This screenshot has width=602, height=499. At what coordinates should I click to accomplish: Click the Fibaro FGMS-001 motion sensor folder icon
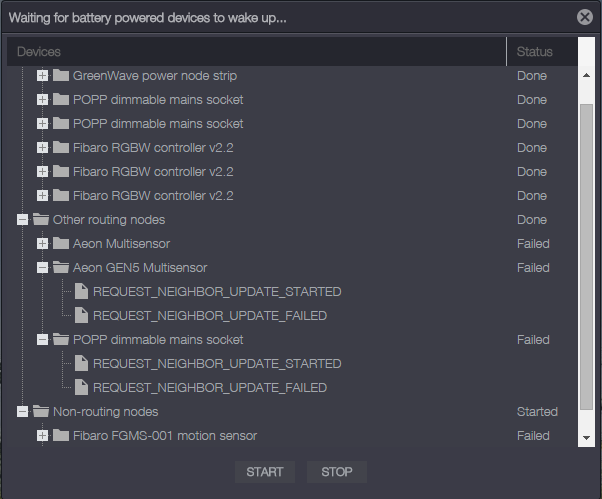tap(61, 436)
